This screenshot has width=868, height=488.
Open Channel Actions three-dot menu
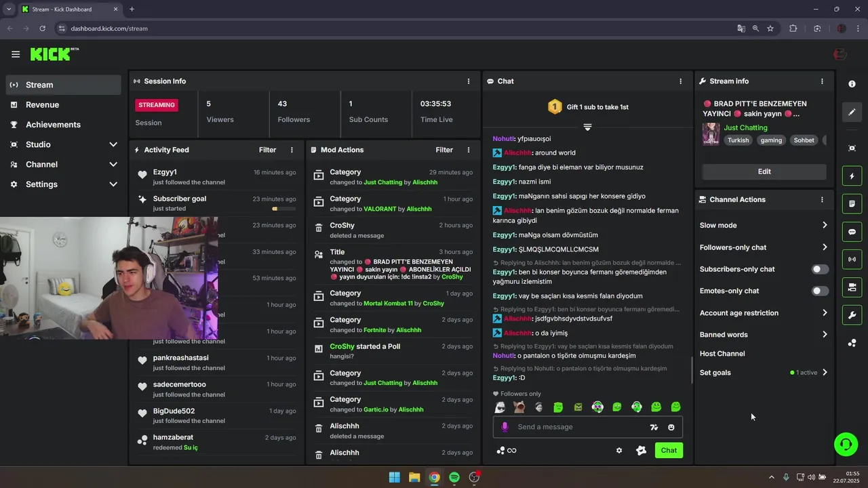click(x=822, y=200)
